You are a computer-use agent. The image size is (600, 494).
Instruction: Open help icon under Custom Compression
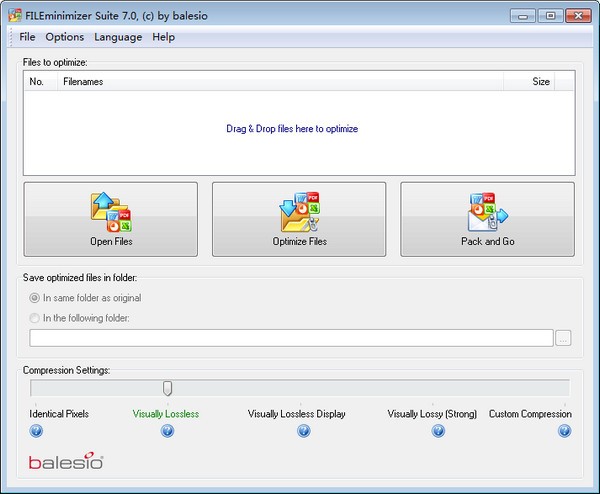564,431
